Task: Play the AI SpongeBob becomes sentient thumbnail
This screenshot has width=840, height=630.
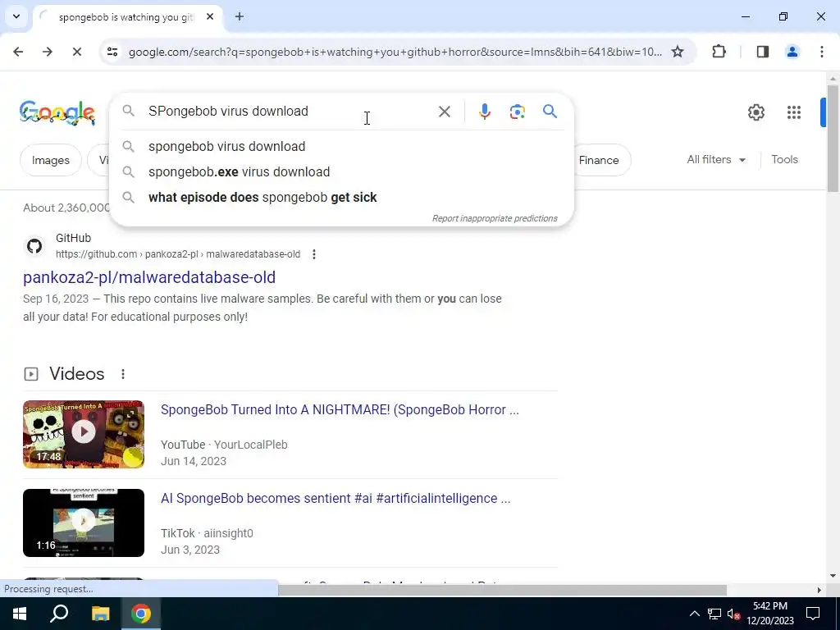Action: point(84,523)
